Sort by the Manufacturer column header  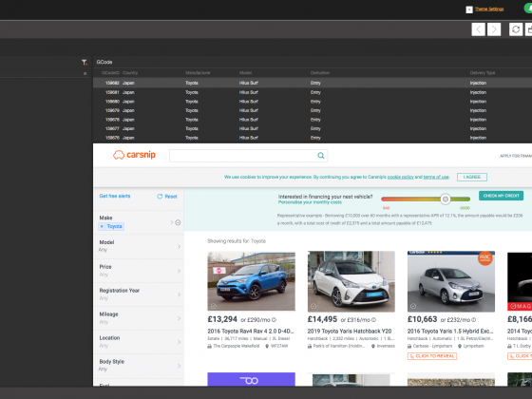click(x=198, y=73)
